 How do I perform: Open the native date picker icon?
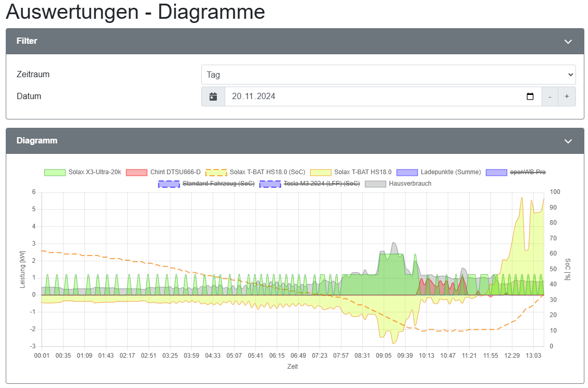click(530, 96)
